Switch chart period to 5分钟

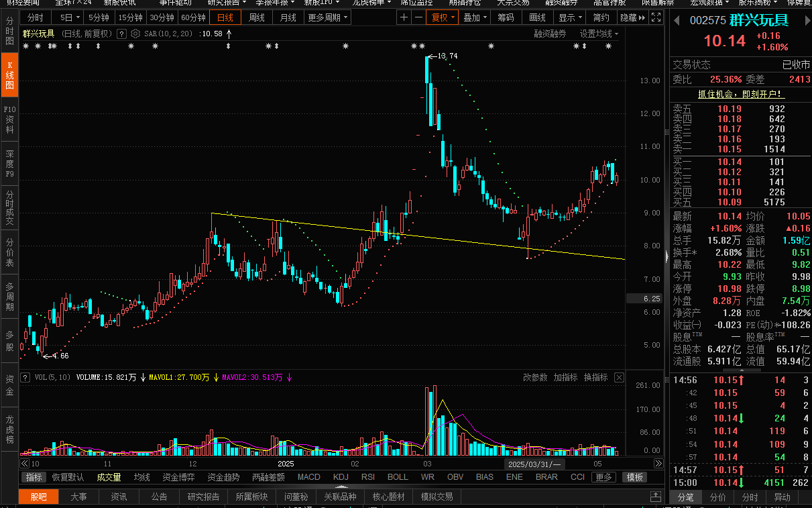pos(99,17)
